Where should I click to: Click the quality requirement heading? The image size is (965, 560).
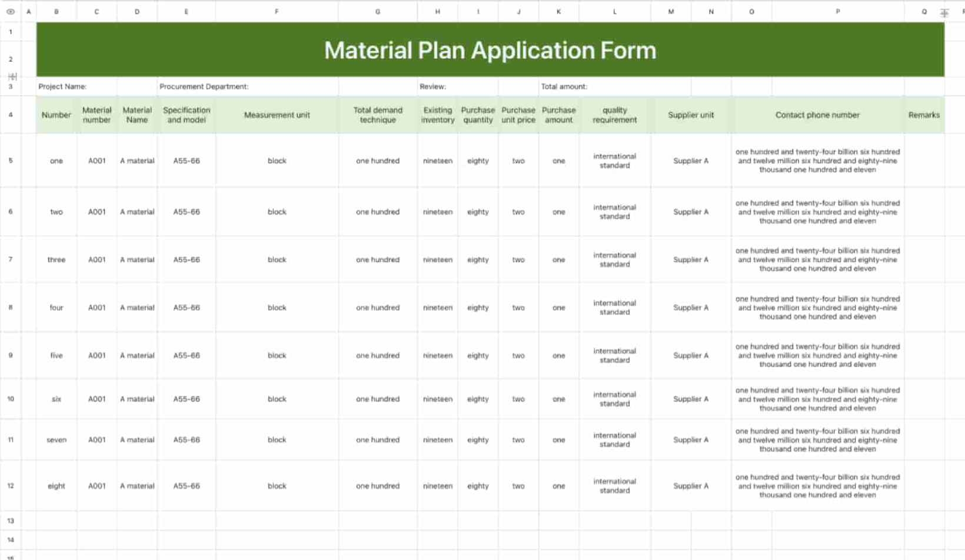(x=615, y=115)
